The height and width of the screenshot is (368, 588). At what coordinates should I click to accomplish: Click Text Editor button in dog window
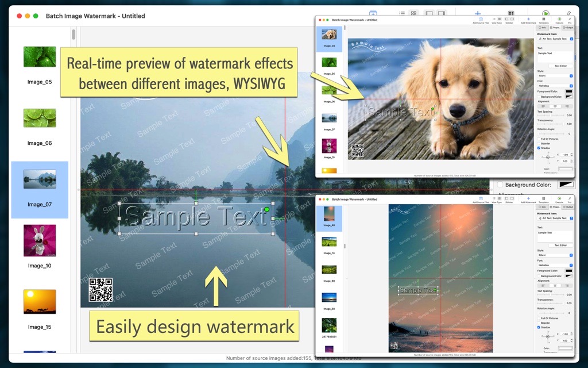tap(561, 66)
